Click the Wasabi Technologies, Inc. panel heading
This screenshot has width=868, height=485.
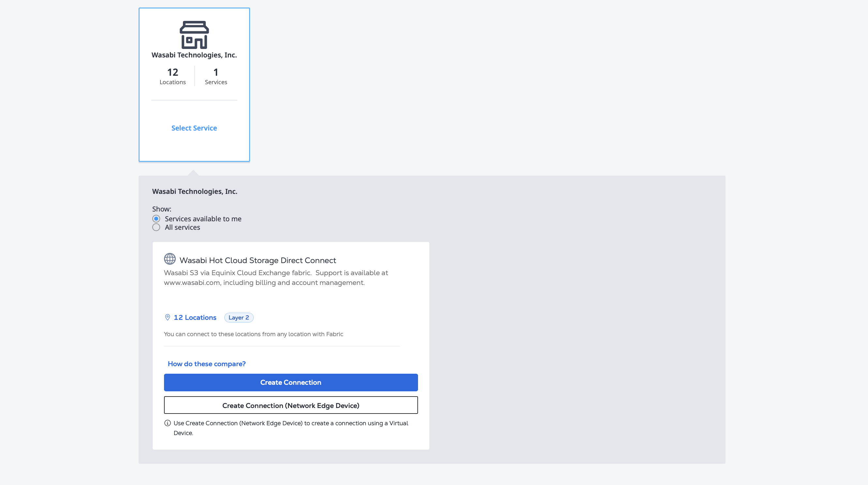click(x=195, y=191)
